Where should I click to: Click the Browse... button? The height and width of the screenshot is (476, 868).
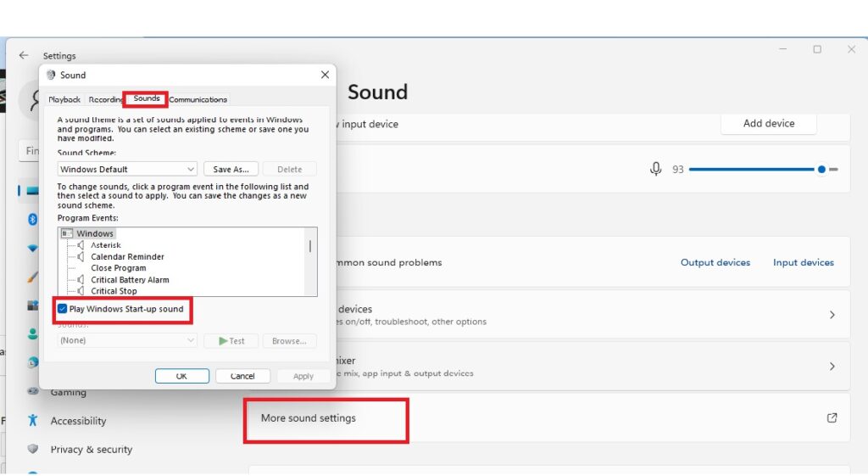289,341
